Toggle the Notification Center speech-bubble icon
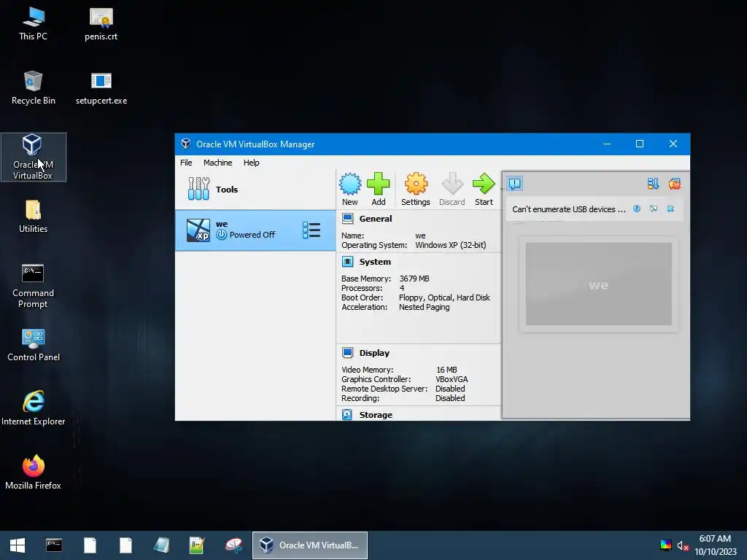Screen dimensions: 747x560 515,183
